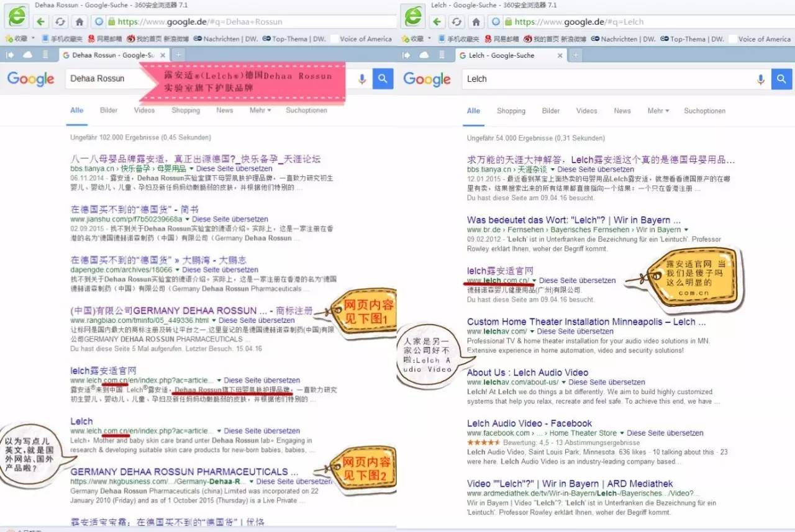795x532 pixels.
Task: Select the Alle tab in the Lelch results
Action: (473, 110)
